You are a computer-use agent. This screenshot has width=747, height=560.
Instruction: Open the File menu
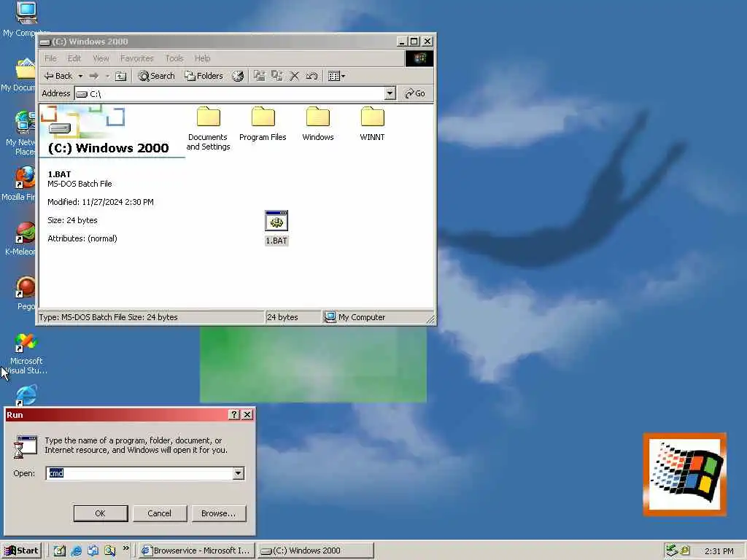[50, 58]
